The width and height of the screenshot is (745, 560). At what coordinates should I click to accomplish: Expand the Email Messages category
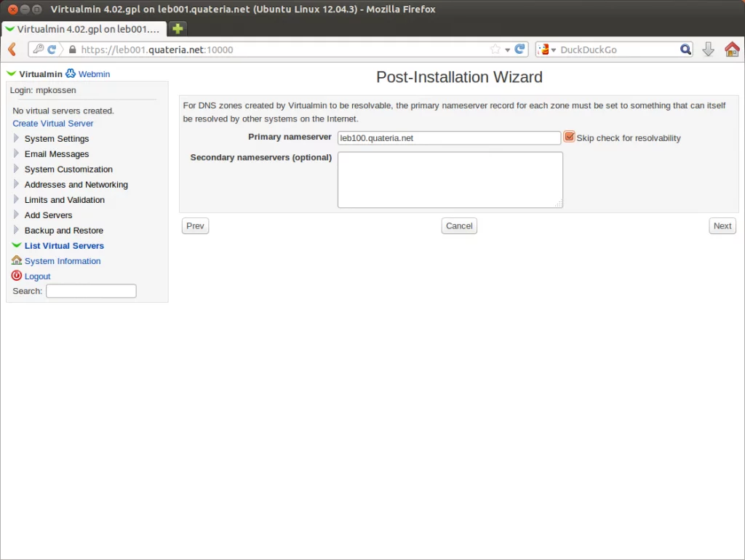click(16, 153)
